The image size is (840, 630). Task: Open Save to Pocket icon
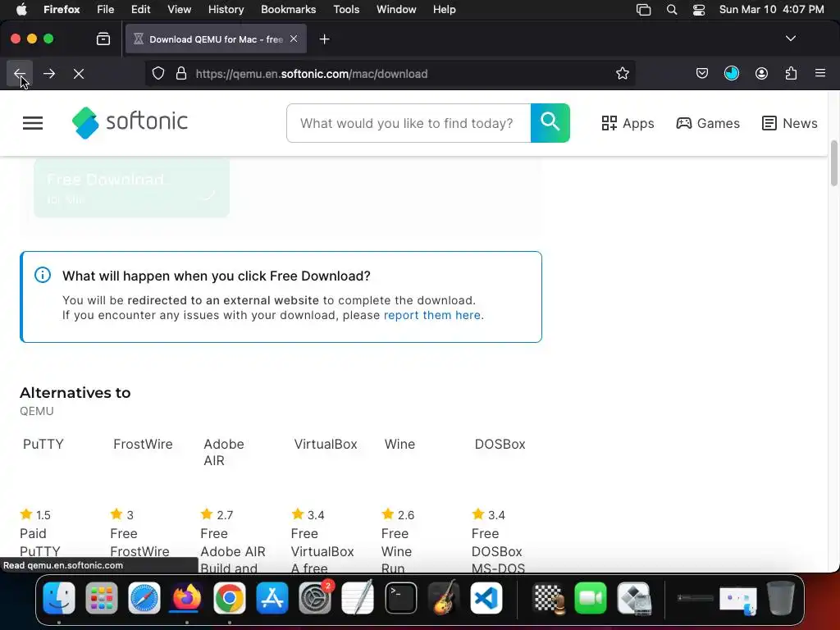click(702, 73)
